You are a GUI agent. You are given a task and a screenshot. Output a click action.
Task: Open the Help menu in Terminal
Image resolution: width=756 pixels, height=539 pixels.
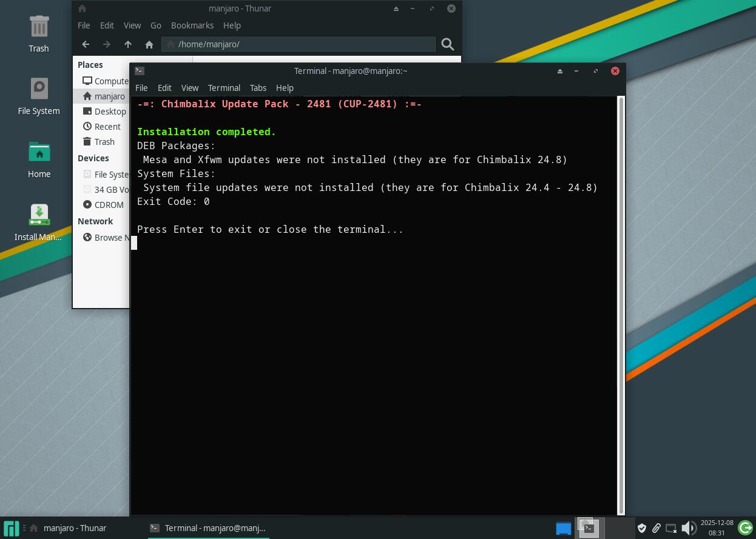click(285, 88)
